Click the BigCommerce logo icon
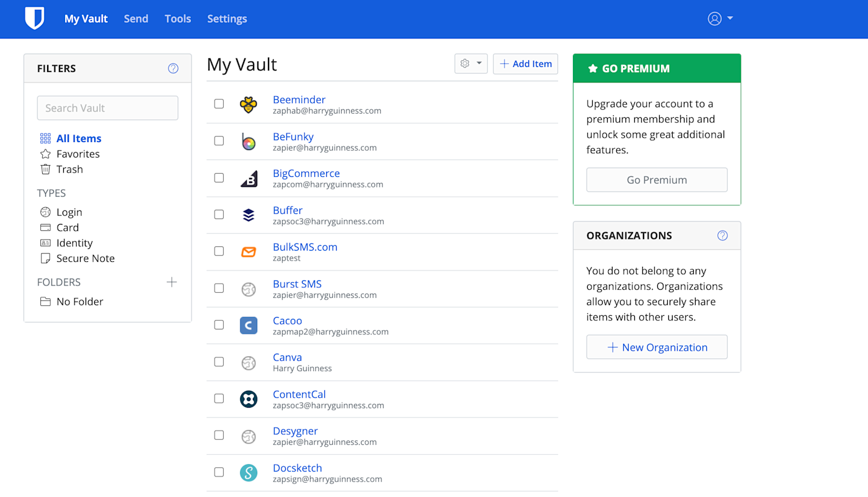The image size is (868, 497). [249, 178]
